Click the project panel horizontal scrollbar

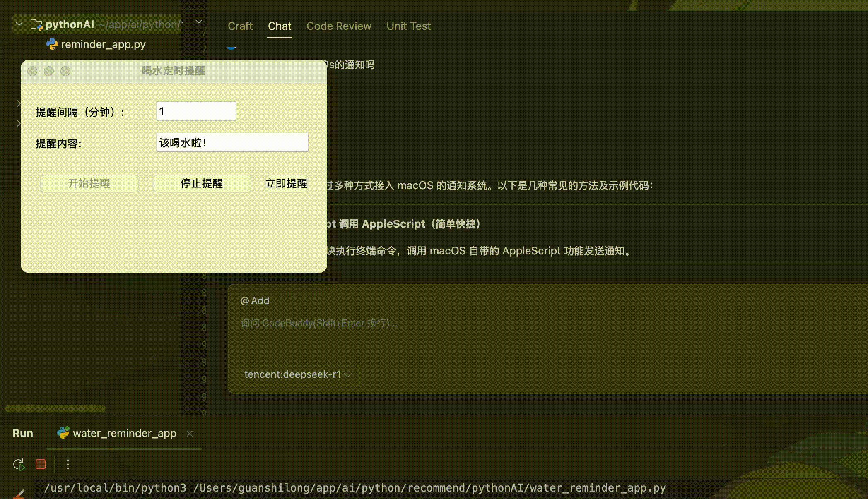click(x=55, y=409)
